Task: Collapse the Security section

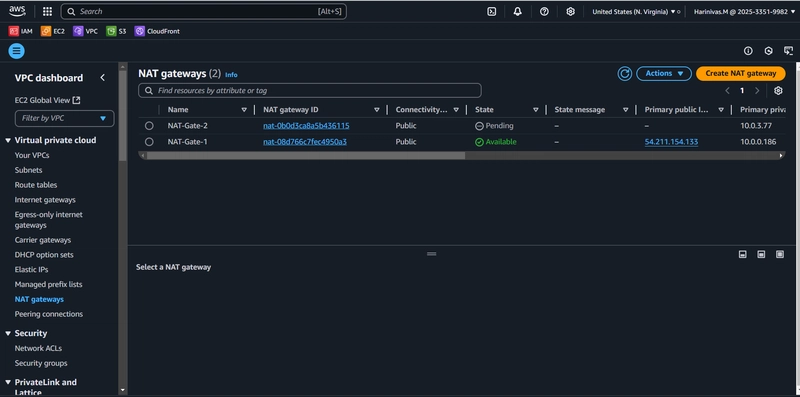Action: (8, 333)
